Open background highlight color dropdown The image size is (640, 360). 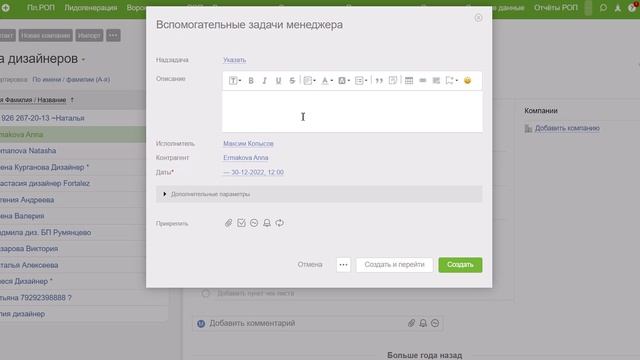coord(344,80)
